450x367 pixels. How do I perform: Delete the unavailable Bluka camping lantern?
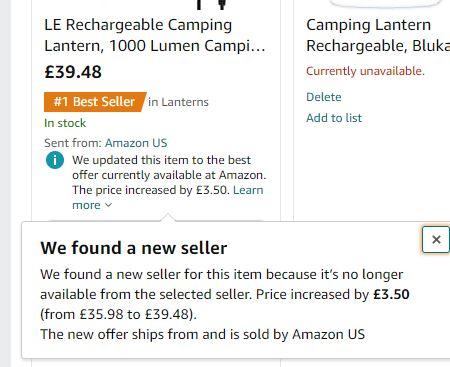[324, 97]
